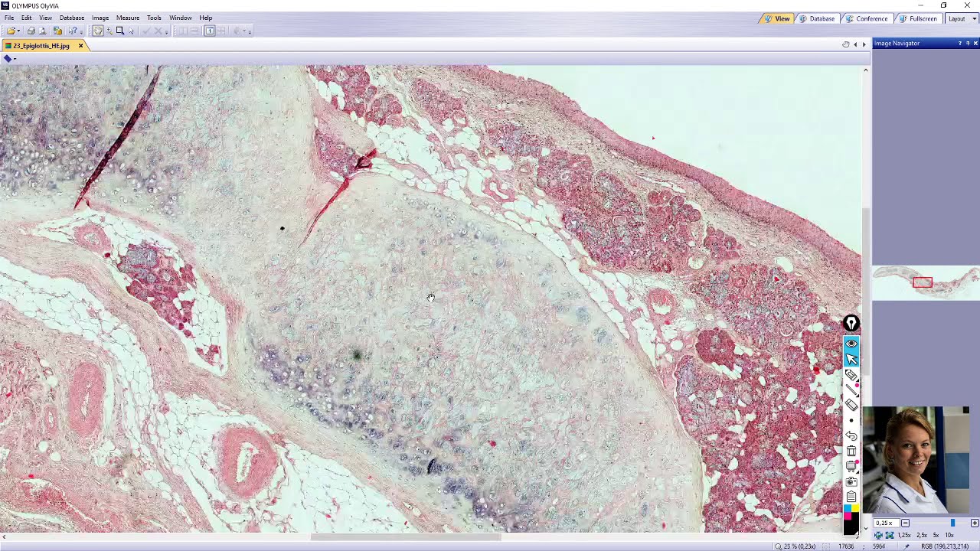Set zoom to 5x
The image size is (980, 551).
[936, 535]
